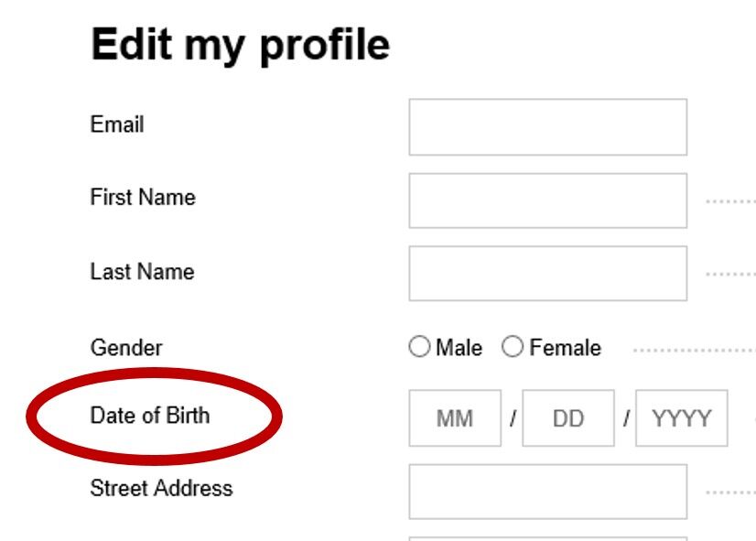Click the Email input field
Screen dimensions: 756x541
click(547, 127)
